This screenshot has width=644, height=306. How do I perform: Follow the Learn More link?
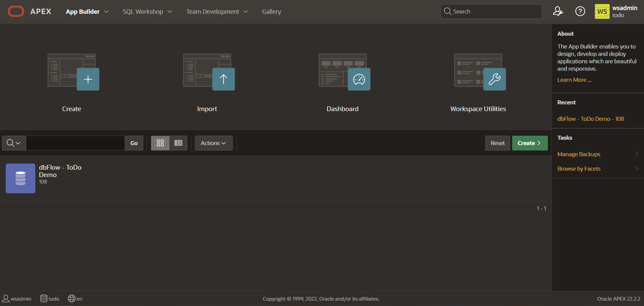(574, 80)
